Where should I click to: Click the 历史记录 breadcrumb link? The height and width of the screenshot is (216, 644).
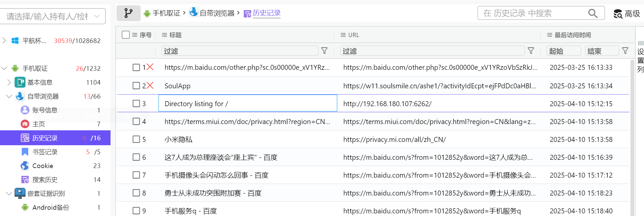(266, 13)
